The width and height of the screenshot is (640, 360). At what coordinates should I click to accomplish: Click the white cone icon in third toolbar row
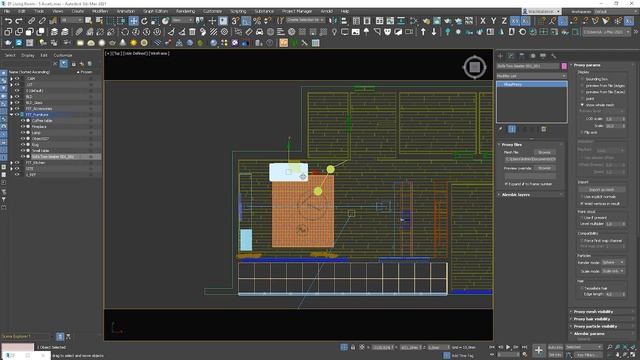pyautogui.click(x=123, y=42)
